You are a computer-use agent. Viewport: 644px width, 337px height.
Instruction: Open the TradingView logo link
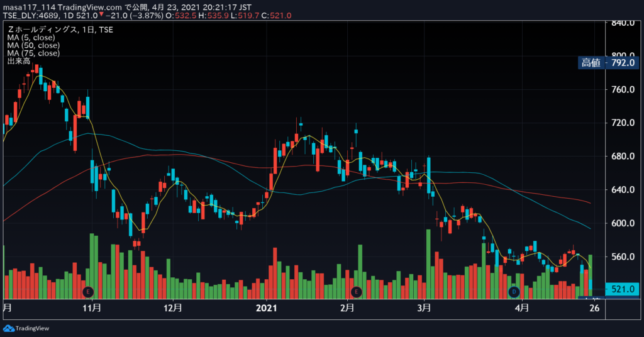point(26,328)
